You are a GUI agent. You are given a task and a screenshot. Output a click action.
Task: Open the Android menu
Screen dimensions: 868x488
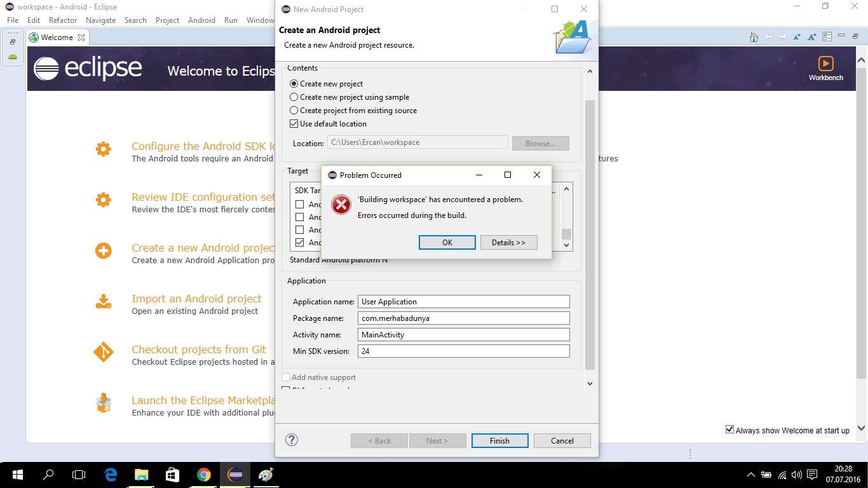pyautogui.click(x=201, y=20)
